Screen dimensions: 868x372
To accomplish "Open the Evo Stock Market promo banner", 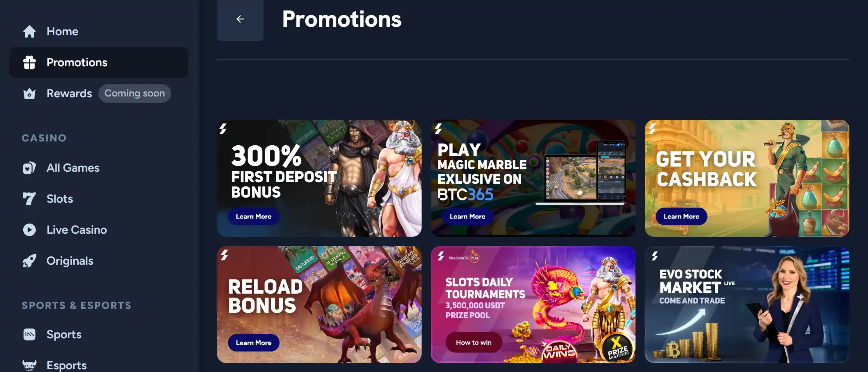I will [x=747, y=305].
